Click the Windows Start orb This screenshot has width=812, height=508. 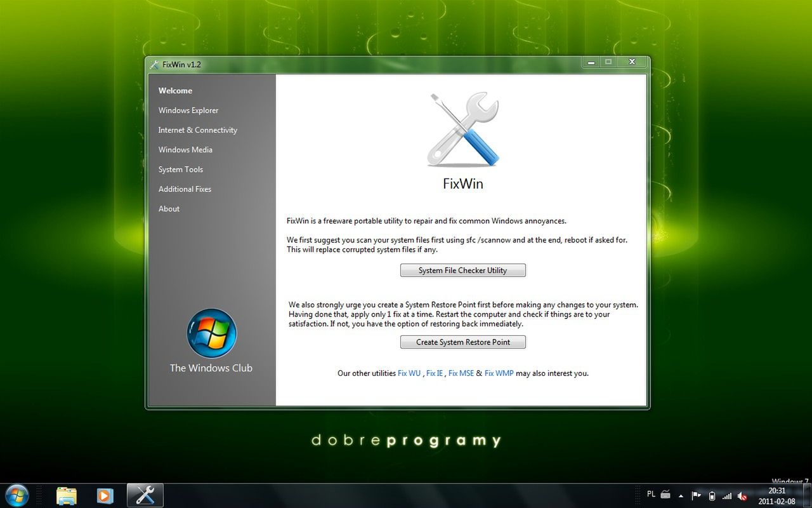(17, 495)
